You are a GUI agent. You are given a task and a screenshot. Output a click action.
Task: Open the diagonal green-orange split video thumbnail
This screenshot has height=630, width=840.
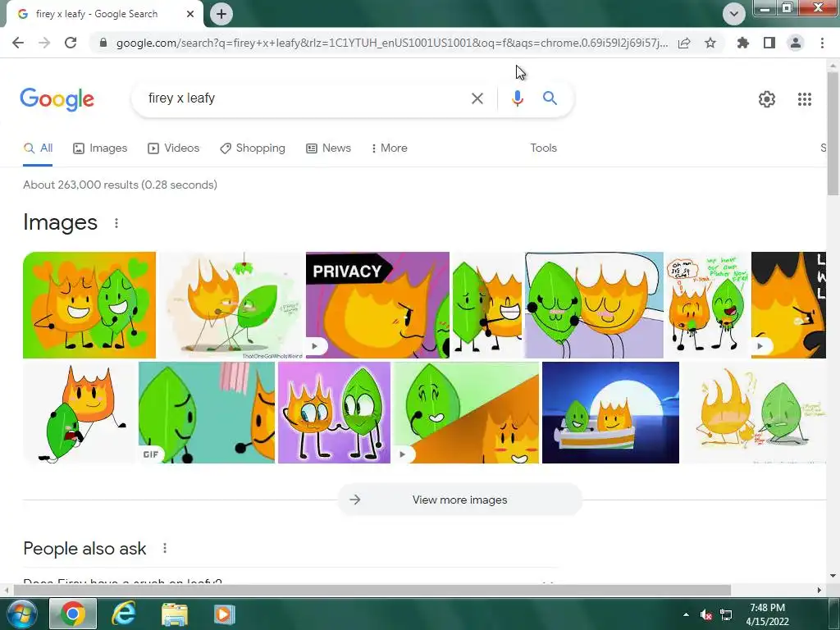466,413
